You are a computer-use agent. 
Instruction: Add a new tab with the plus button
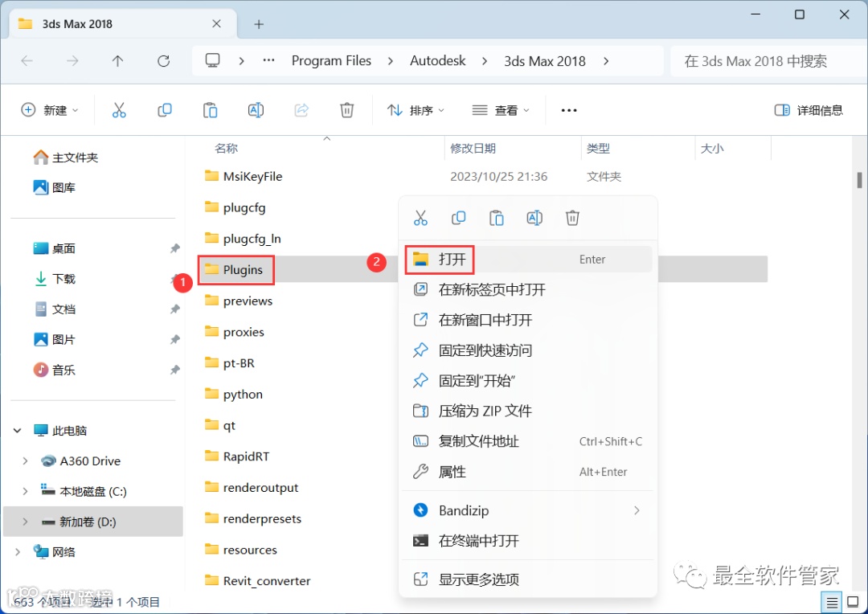click(259, 24)
